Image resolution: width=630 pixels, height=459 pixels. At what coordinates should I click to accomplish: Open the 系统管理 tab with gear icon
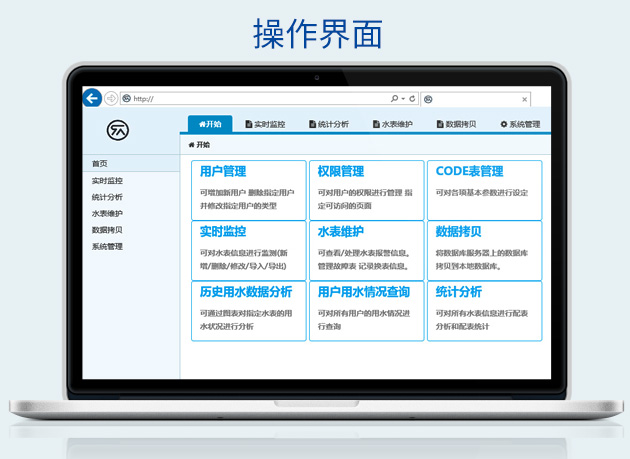click(520, 125)
